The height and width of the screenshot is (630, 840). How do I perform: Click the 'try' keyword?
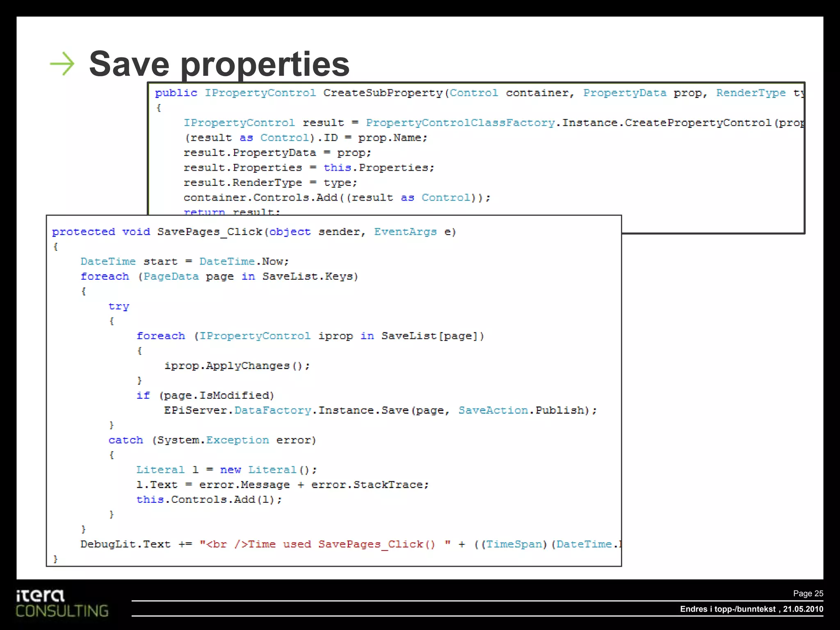click(x=119, y=306)
